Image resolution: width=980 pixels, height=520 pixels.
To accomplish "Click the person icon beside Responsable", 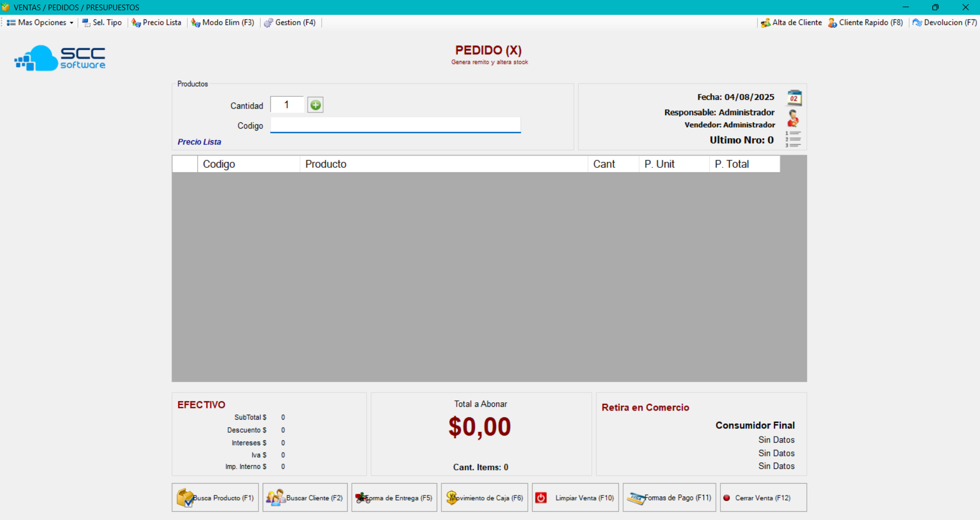I will tap(793, 118).
